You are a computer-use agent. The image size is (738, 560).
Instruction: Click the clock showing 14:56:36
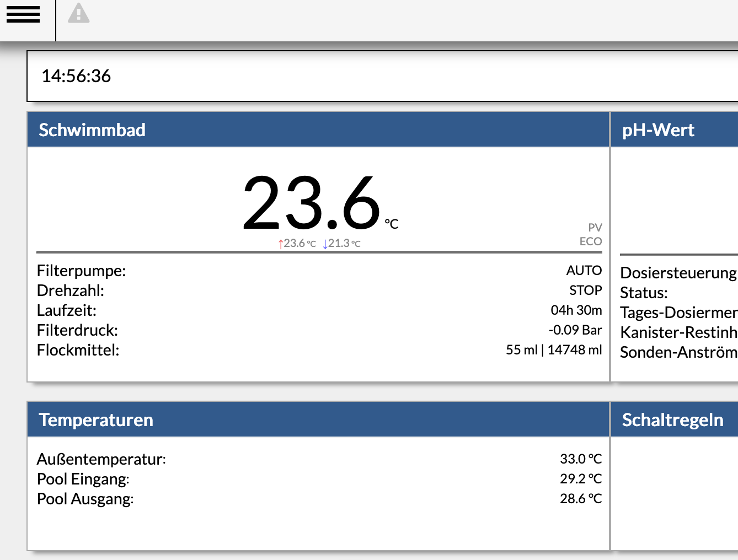[x=76, y=76]
